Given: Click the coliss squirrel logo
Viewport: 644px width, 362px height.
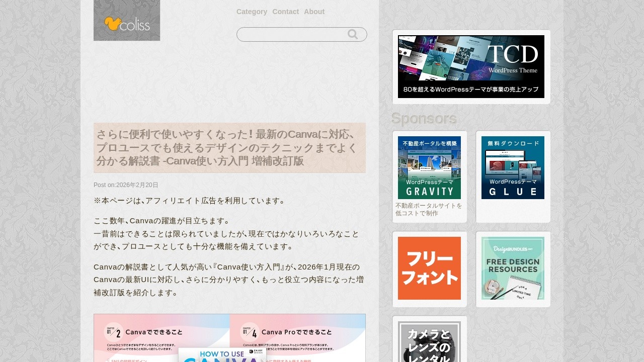Looking at the screenshot, I should pos(127,21).
